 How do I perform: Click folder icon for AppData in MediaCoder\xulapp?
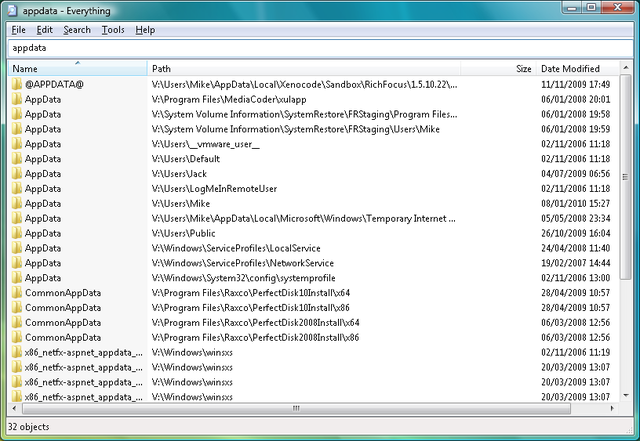click(x=17, y=99)
